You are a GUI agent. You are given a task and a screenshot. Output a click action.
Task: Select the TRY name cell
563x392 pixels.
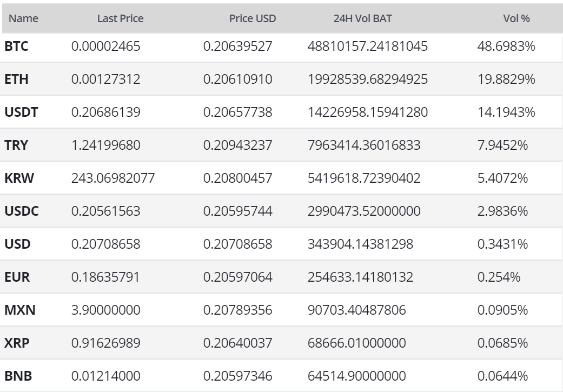coord(16,145)
